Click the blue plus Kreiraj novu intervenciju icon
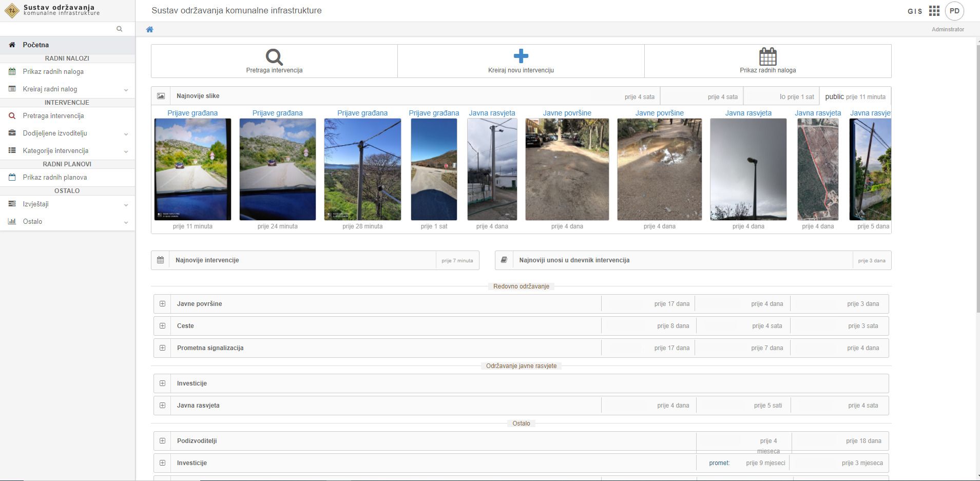 [521, 56]
